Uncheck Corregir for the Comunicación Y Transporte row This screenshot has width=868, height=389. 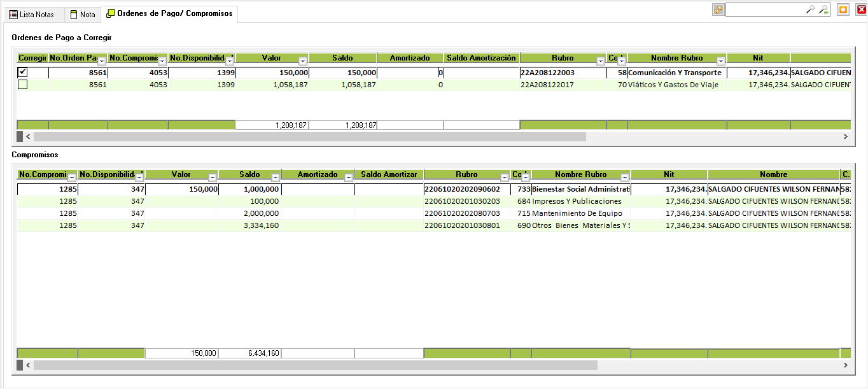pyautogui.click(x=22, y=73)
